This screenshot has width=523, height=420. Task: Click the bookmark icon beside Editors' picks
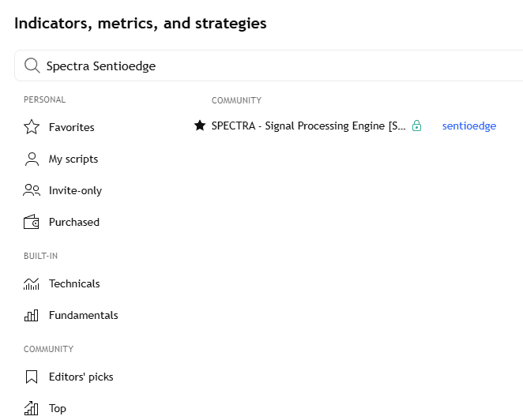[32, 377]
